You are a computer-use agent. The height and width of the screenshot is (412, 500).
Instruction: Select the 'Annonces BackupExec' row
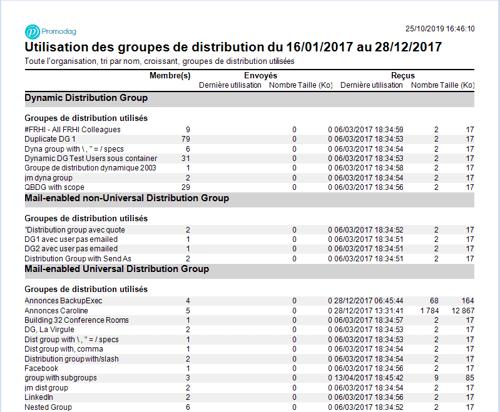pyautogui.click(x=249, y=301)
